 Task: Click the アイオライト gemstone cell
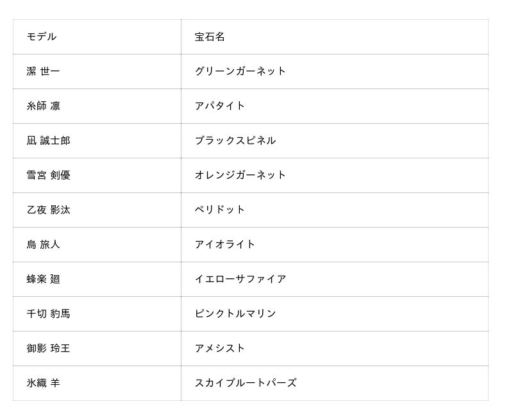click(x=225, y=245)
